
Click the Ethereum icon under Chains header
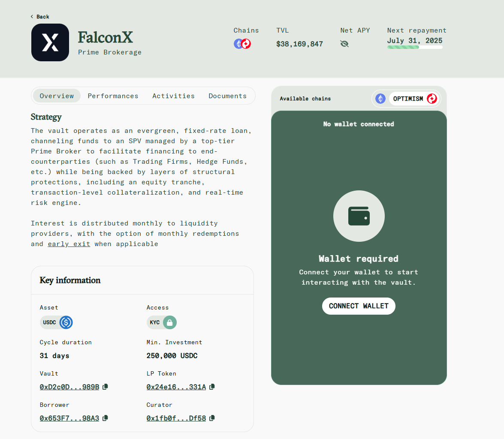pos(238,44)
